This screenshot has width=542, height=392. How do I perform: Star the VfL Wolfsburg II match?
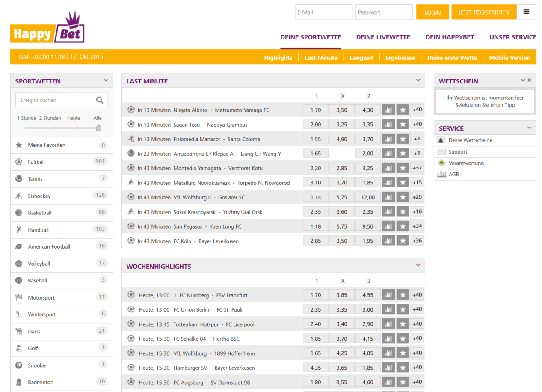pos(403,197)
